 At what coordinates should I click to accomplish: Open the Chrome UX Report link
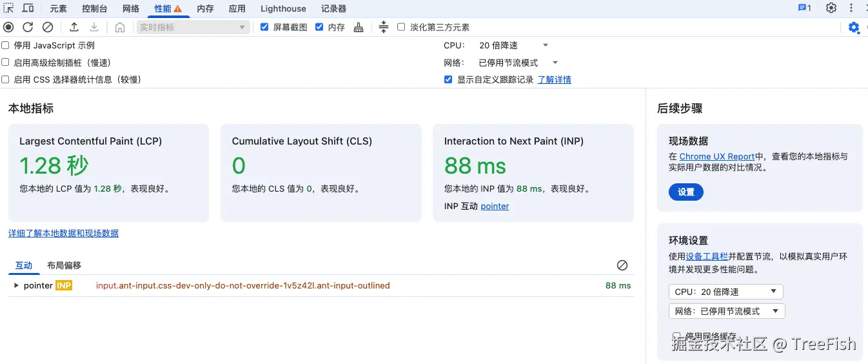pyautogui.click(x=716, y=156)
